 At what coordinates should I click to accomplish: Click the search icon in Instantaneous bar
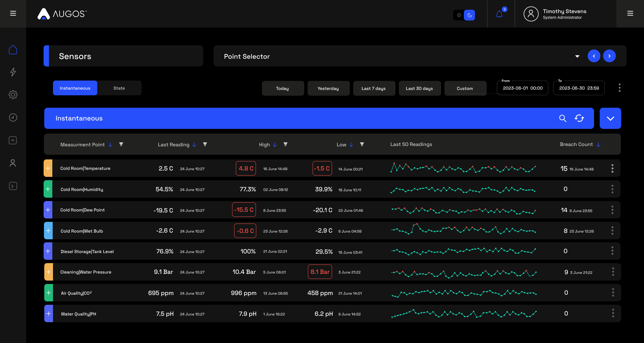pos(562,118)
